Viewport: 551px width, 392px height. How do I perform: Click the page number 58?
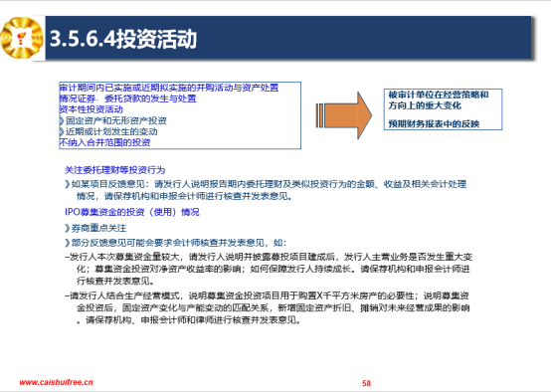tap(367, 383)
